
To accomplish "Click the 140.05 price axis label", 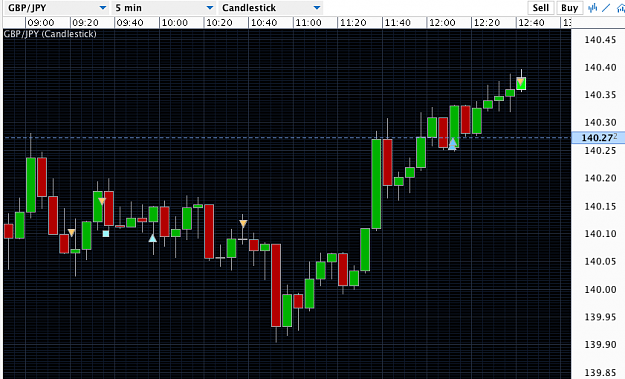I will click(x=600, y=261).
